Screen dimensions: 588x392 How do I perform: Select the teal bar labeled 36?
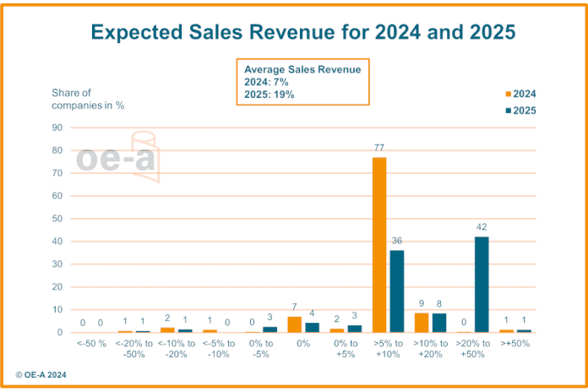(397, 291)
